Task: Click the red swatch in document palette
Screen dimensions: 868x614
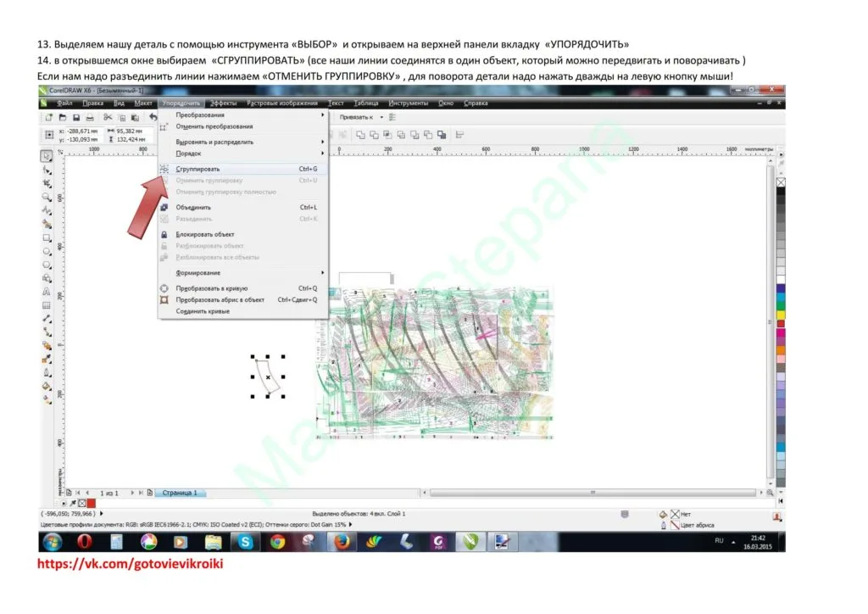Action: [92, 503]
